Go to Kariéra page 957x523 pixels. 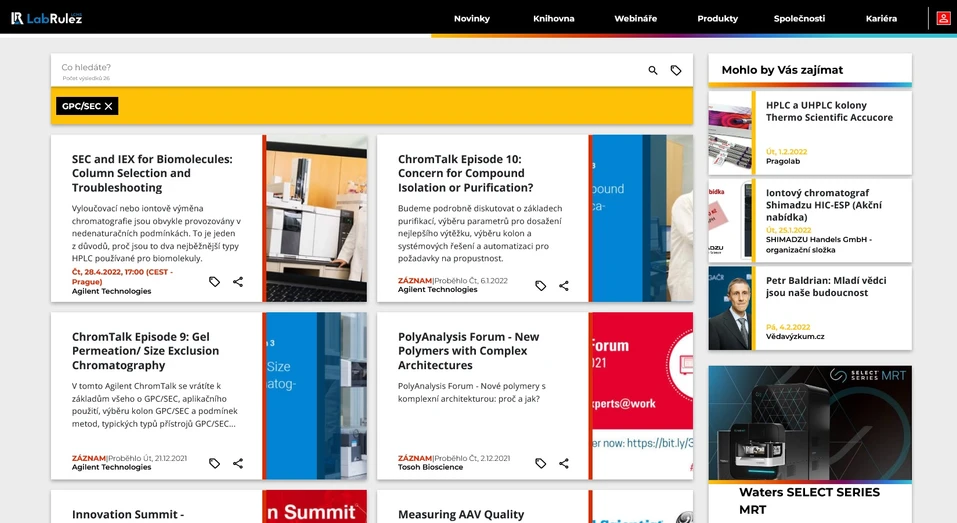coord(881,18)
